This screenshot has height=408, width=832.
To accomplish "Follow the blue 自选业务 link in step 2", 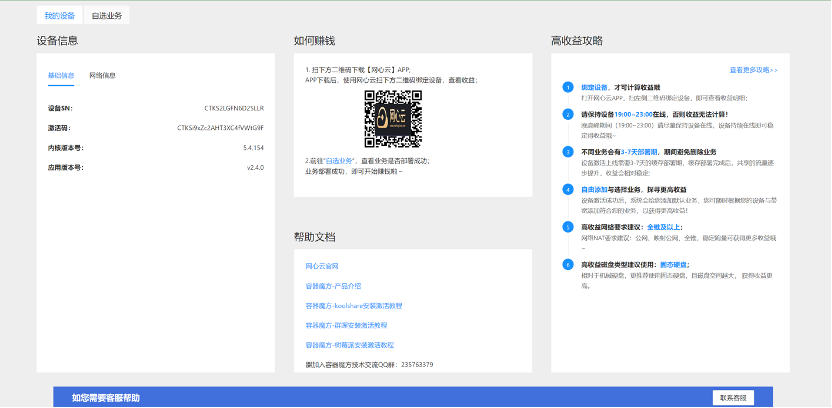I will pos(340,161).
